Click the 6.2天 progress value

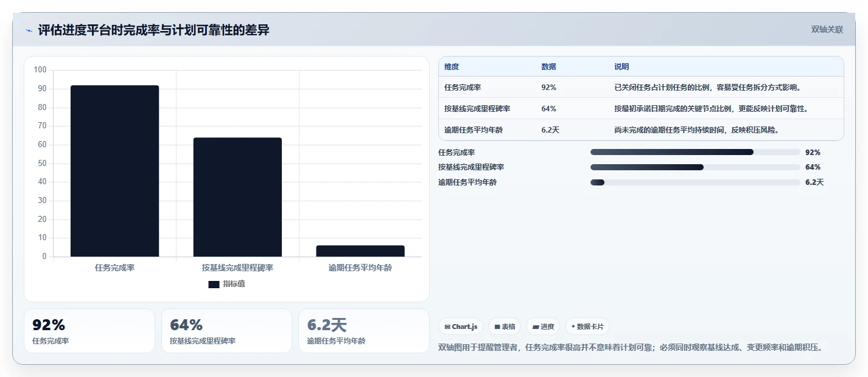click(x=814, y=182)
